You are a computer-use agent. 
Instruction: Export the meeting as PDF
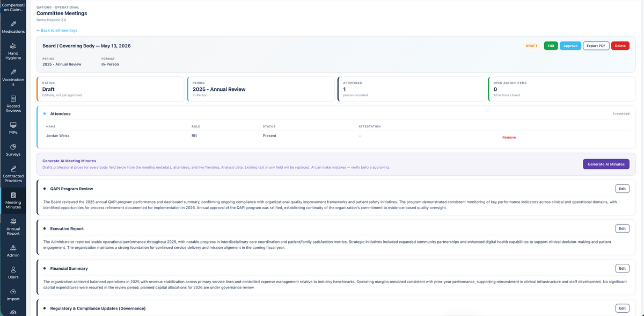596,46
